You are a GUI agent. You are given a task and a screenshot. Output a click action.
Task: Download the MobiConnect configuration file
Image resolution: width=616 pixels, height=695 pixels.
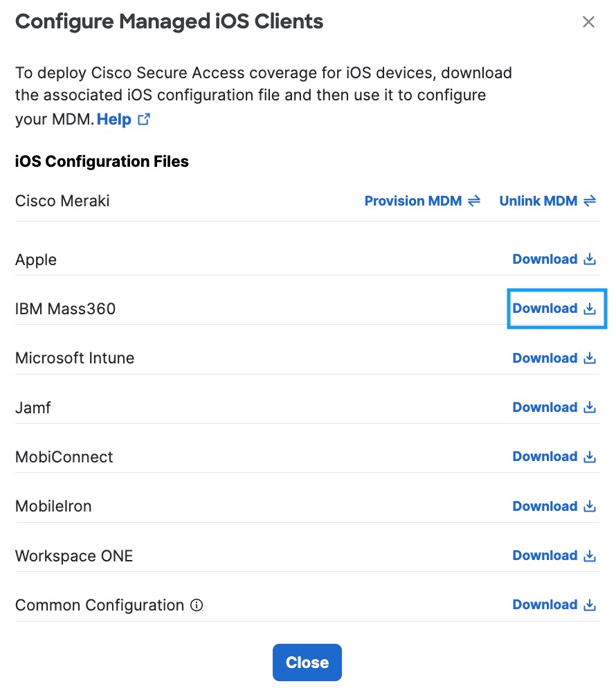554,457
